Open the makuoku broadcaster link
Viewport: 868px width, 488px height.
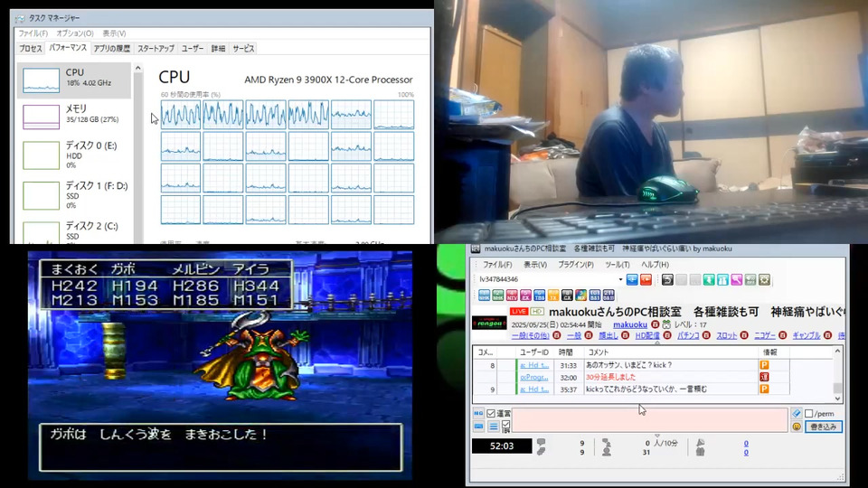[x=630, y=324]
